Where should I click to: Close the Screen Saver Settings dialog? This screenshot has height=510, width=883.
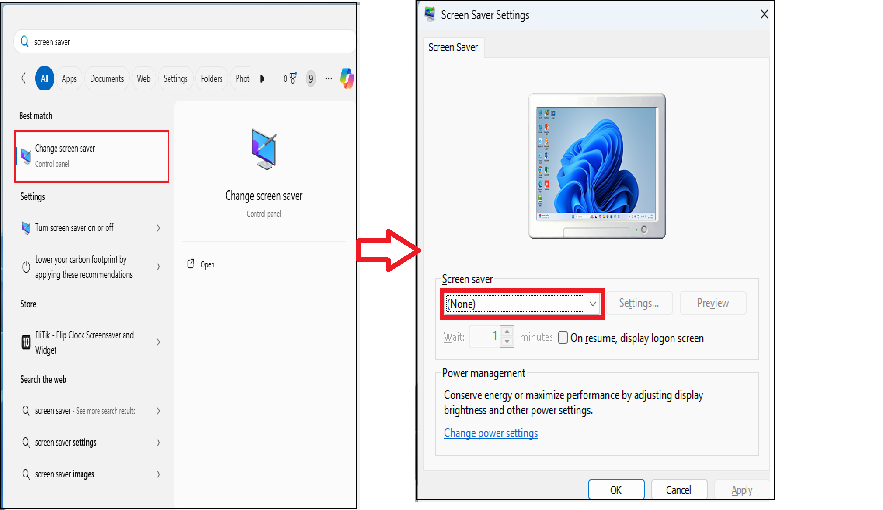pos(764,14)
